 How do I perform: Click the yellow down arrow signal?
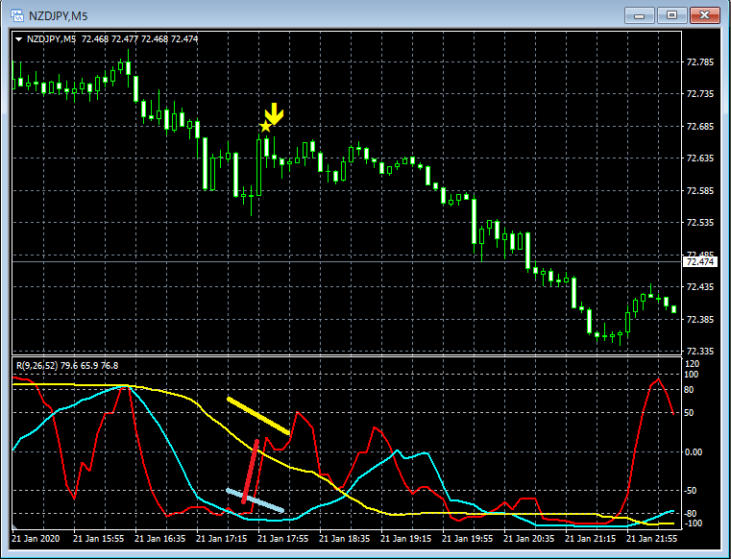pos(274,113)
